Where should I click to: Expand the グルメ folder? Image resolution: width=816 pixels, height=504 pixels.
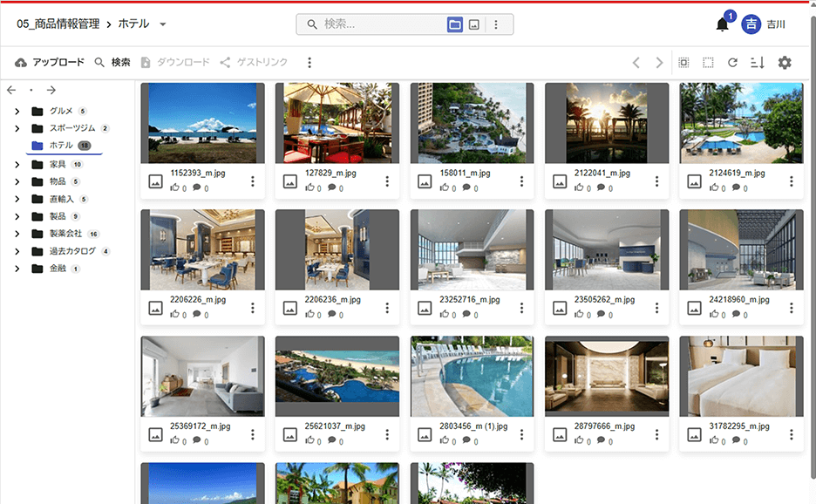(17, 111)
